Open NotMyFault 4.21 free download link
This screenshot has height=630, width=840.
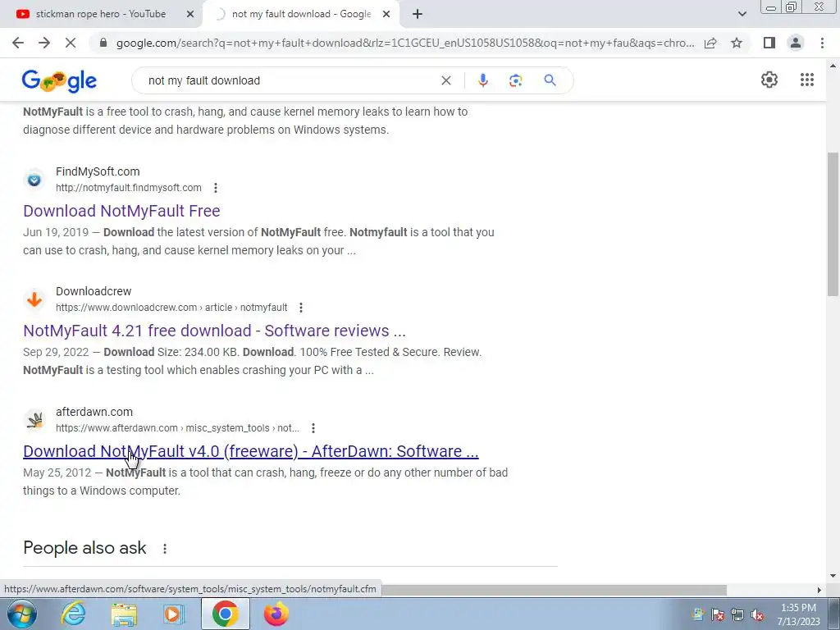coord(214,331)
